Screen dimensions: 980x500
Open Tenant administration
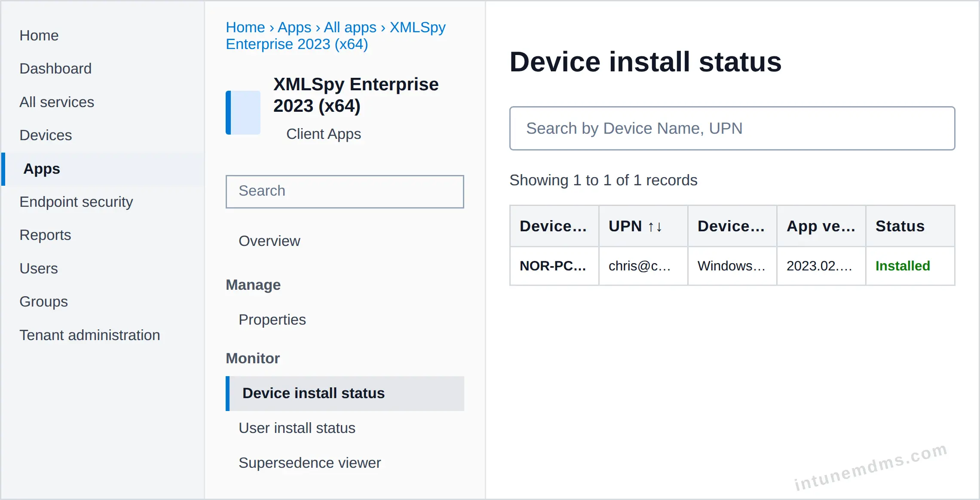pyautogui.click(x=90, y=335)
